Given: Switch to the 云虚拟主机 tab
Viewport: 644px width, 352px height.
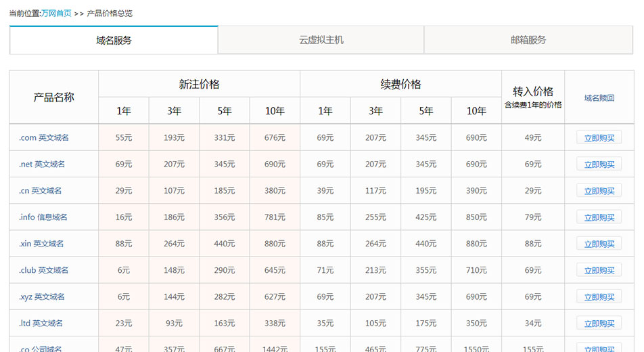Looking at the screenshot, I should tap(321, 40).
